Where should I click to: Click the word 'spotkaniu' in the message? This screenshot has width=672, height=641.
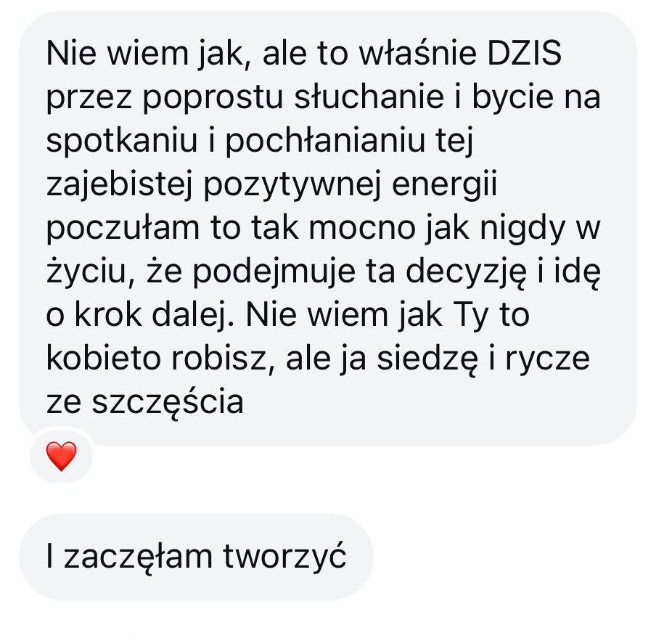121,141
